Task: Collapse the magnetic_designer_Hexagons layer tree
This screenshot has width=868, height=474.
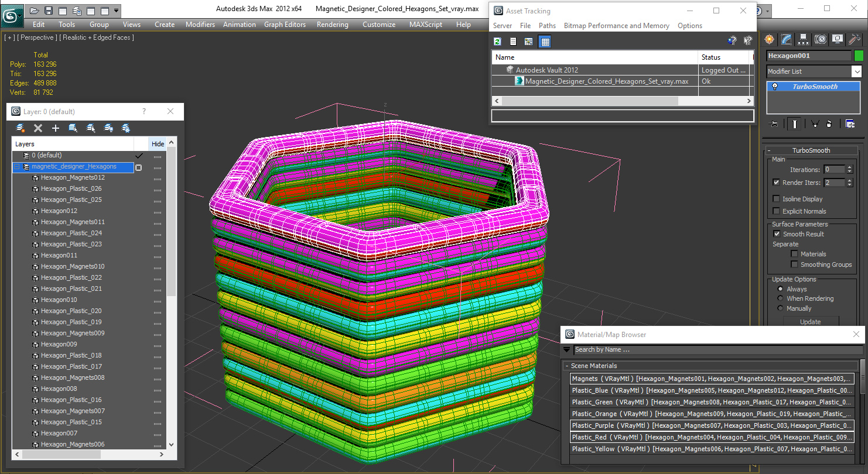Action: point(17,167)
